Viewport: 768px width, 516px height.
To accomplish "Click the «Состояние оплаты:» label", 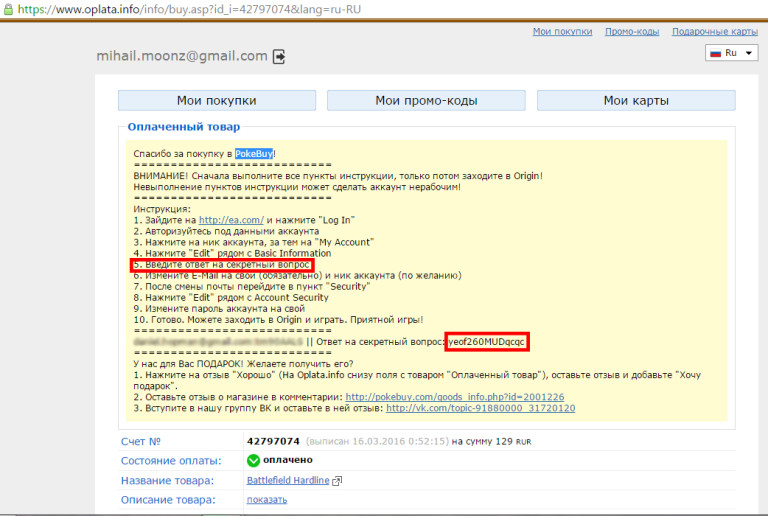I will [x=171, y=461].
